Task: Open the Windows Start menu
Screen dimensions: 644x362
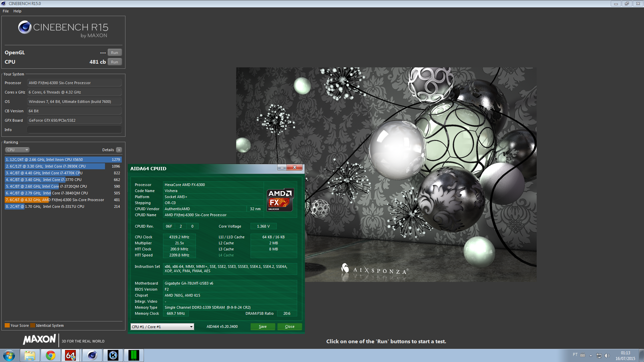Action: tap(9, 355)
